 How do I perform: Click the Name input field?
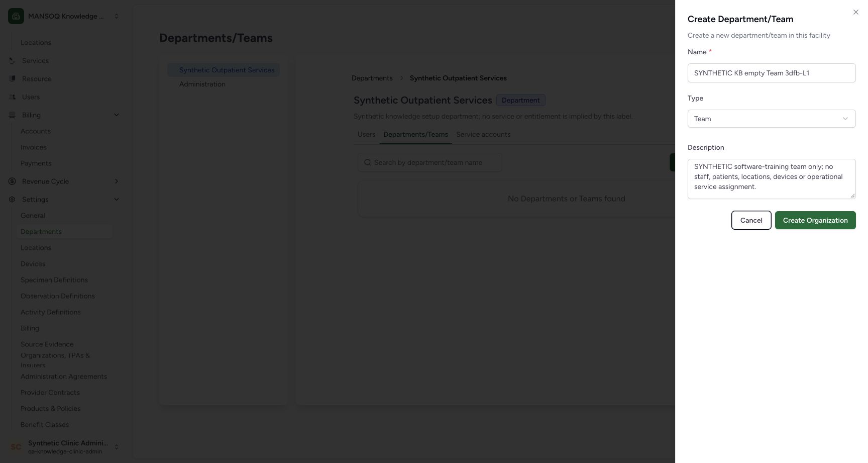(772, 73)
